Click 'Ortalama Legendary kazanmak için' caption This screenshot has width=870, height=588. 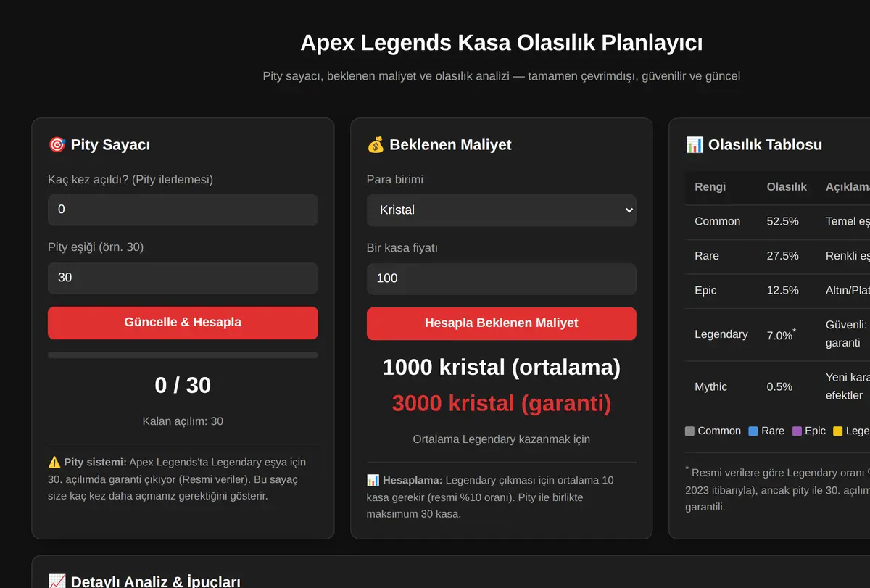(x=501, y=439)
